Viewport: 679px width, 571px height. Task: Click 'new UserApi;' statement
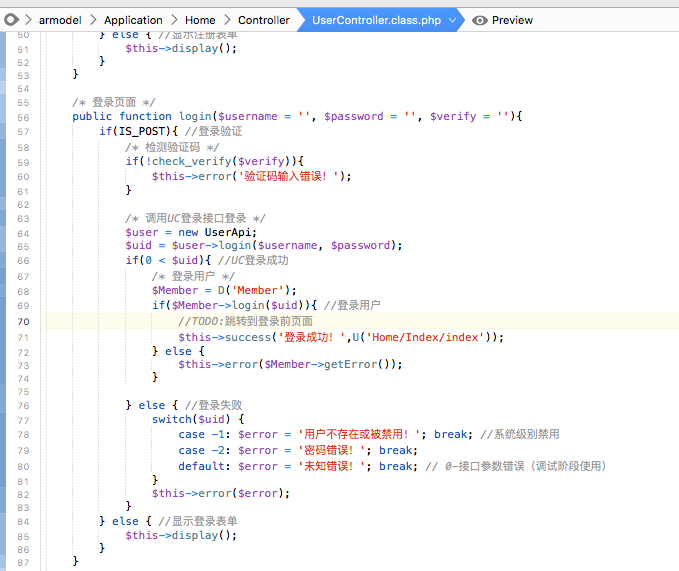pos(217,232)
